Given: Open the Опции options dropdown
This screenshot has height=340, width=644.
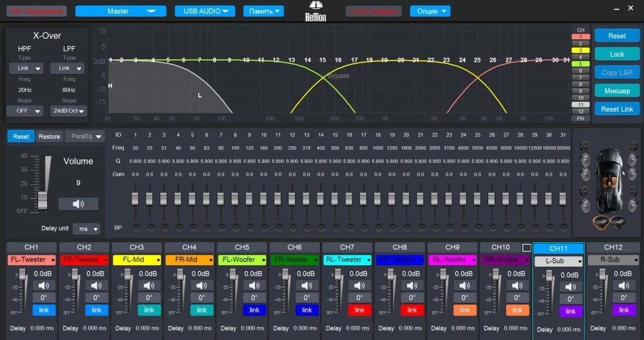Looking at the screenshot, I should [x=430, y=11].
